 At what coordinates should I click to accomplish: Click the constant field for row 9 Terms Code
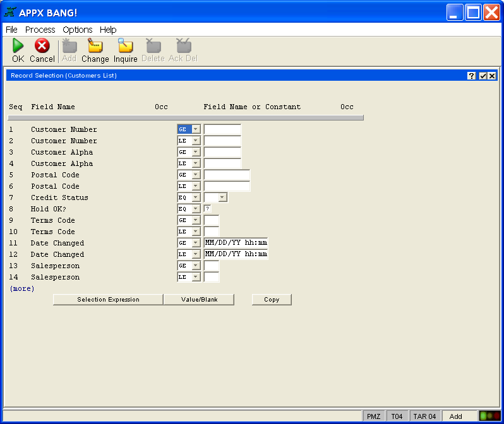pyautogui.click(x=212, y=220)
